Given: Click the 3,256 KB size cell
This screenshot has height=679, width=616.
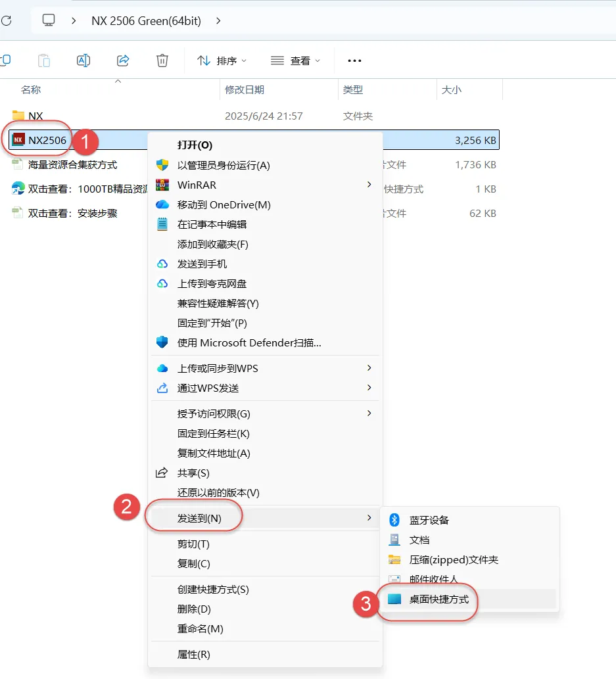Looking at the screenshot, I should tap(475, 140).
